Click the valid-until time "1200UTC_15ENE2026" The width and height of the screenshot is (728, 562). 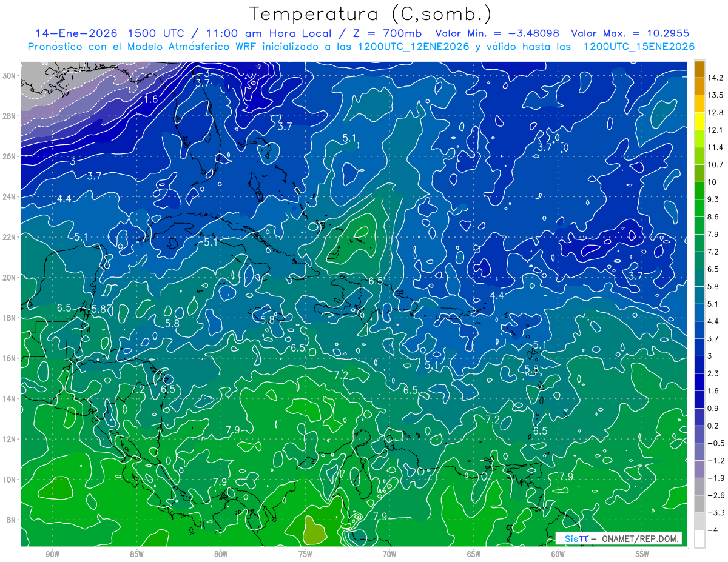click(638, 46)
